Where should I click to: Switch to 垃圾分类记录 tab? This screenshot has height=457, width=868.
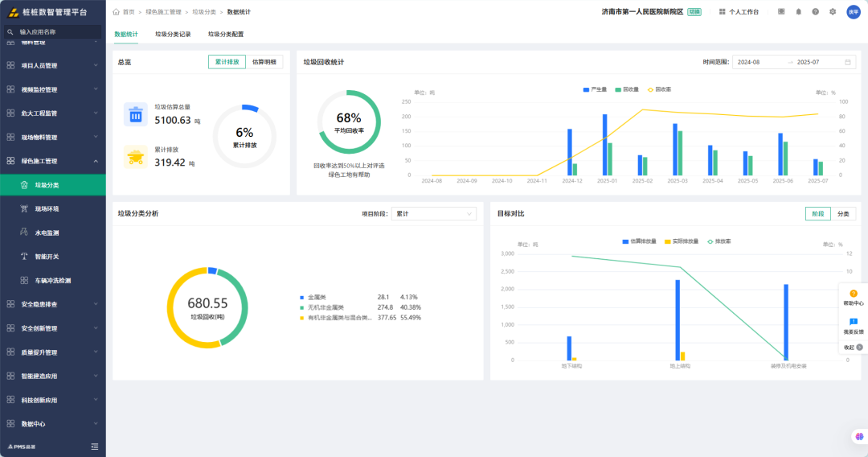click(x=173, y=35)
